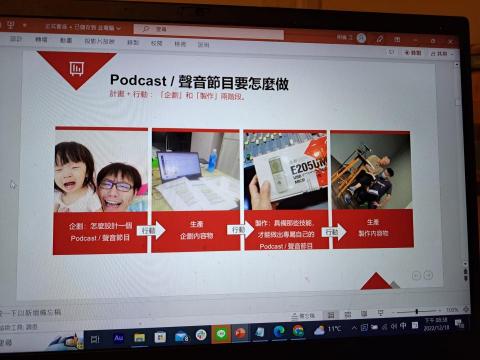Click the vertical scrollbar up arrow

(457, 65)
